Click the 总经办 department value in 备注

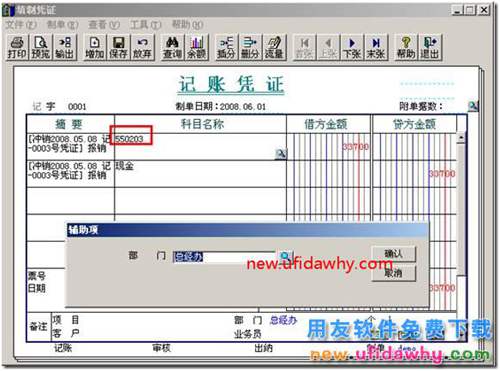coord(283,320)
